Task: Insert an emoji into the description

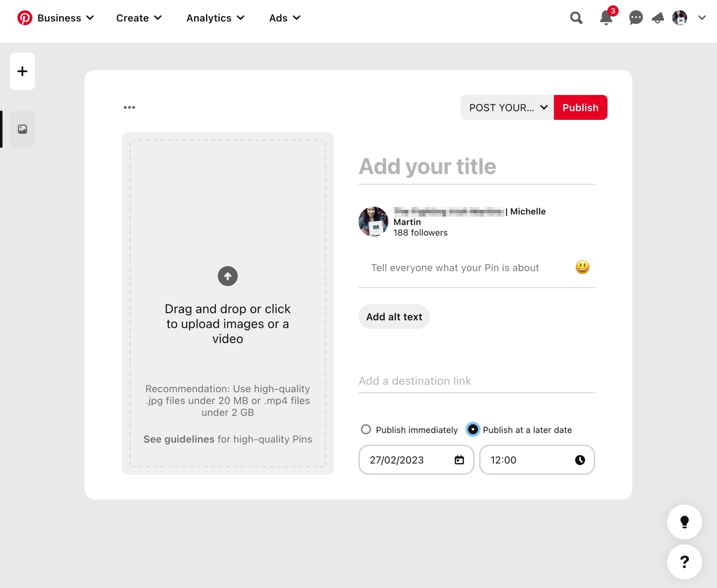Action: [582, 267]
